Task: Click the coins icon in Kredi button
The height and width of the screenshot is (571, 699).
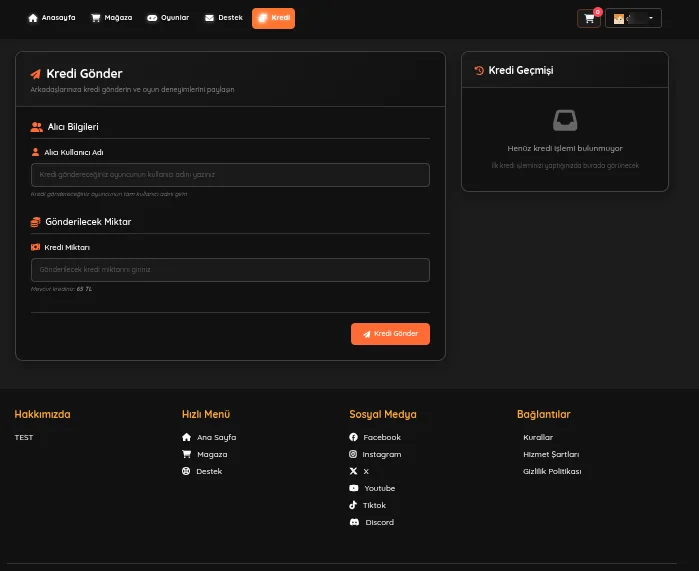Action: click(x=263, y=18)
